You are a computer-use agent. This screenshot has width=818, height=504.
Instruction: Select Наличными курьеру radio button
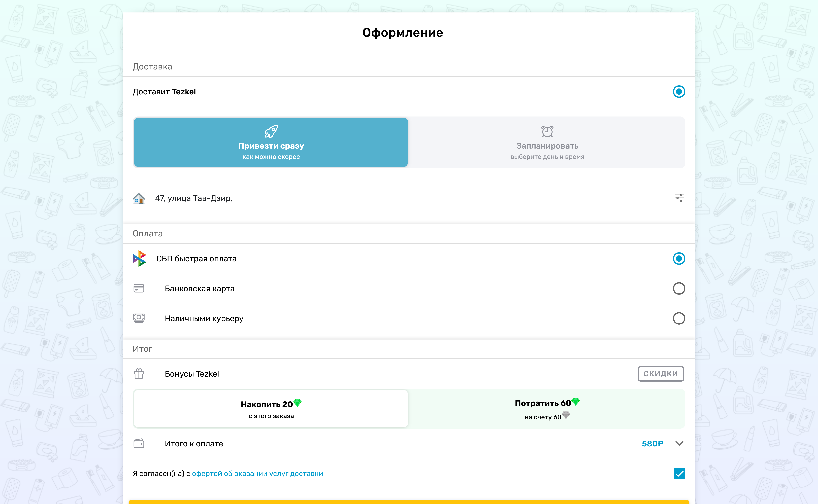(x=678, y=318)
